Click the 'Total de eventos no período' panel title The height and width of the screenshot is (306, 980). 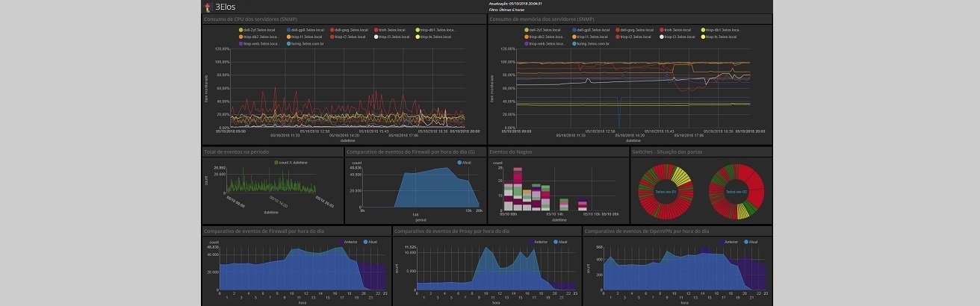pos(237,152)
